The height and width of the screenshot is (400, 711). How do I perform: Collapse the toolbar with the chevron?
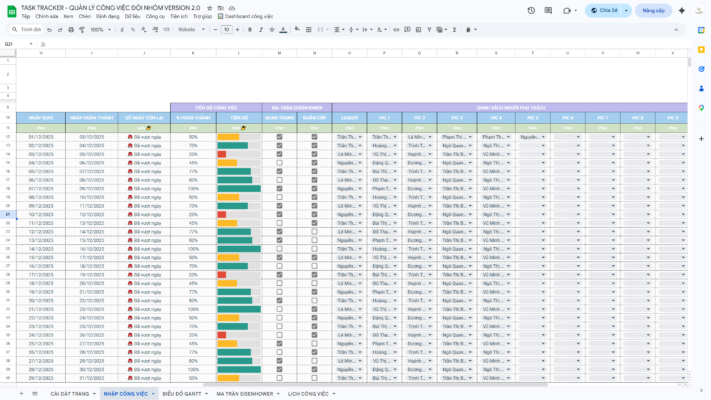[x=676, y=29]
